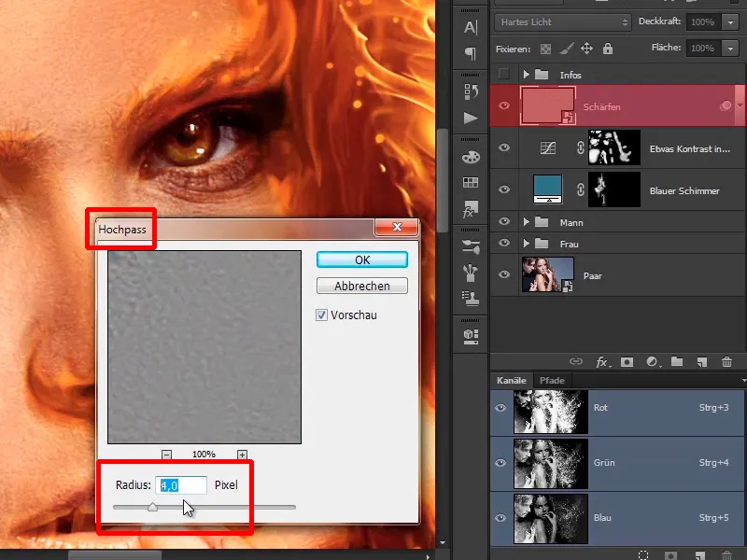Open the Styles fx panel icon
The height and width of the screenshot is (560, 747).
click(x=471, y=209)
